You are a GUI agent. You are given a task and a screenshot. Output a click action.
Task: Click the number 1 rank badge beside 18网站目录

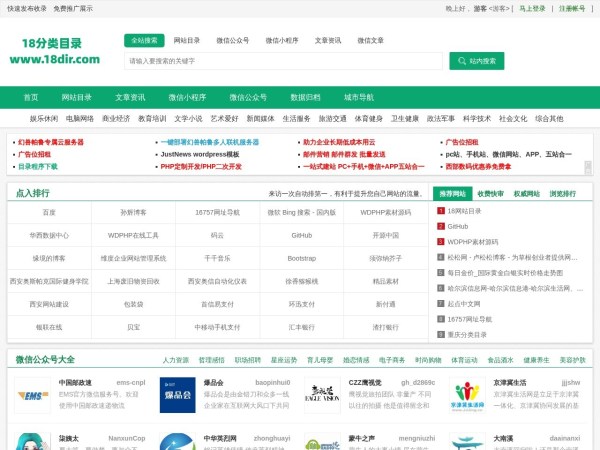[x=441, y=211]
